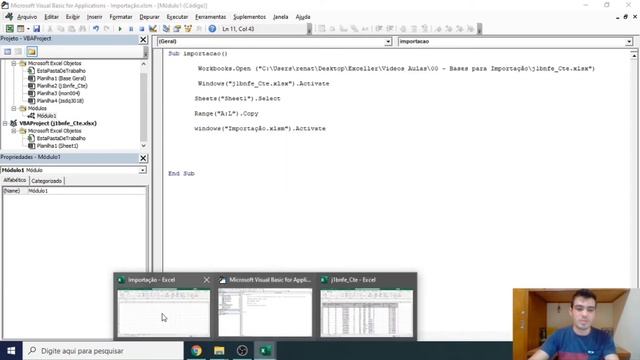Click the Excel taskbar icon
The image size is (640, 360).
265,351
